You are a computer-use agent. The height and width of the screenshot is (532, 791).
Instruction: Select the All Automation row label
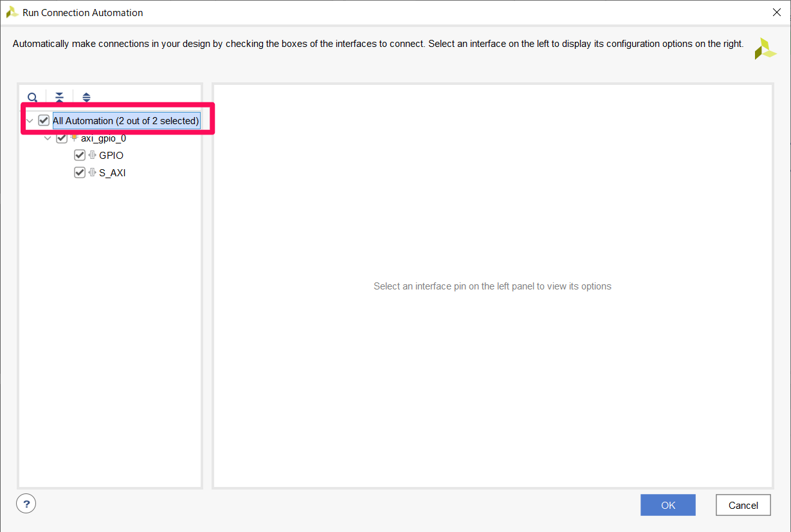tap(126, 121)
